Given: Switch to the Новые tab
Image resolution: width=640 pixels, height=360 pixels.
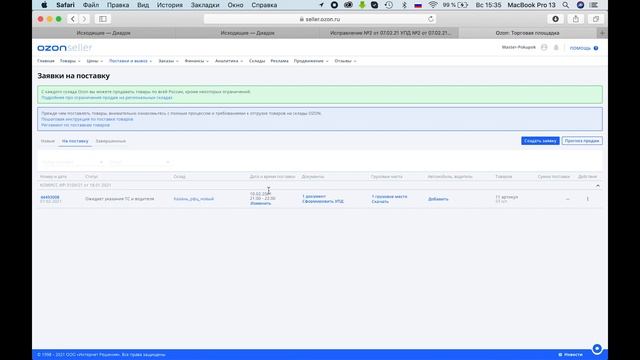Looking at the screenshot, I should [x=47, y=141].
